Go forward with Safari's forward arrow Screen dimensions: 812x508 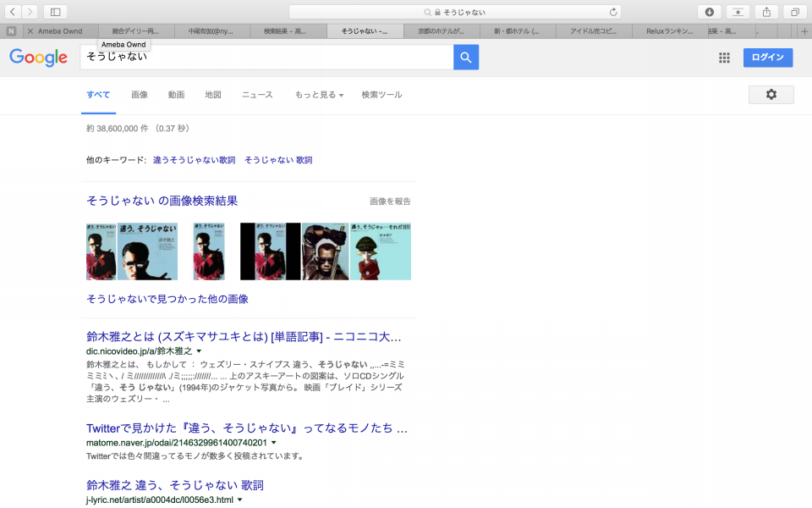click(30, 12)
